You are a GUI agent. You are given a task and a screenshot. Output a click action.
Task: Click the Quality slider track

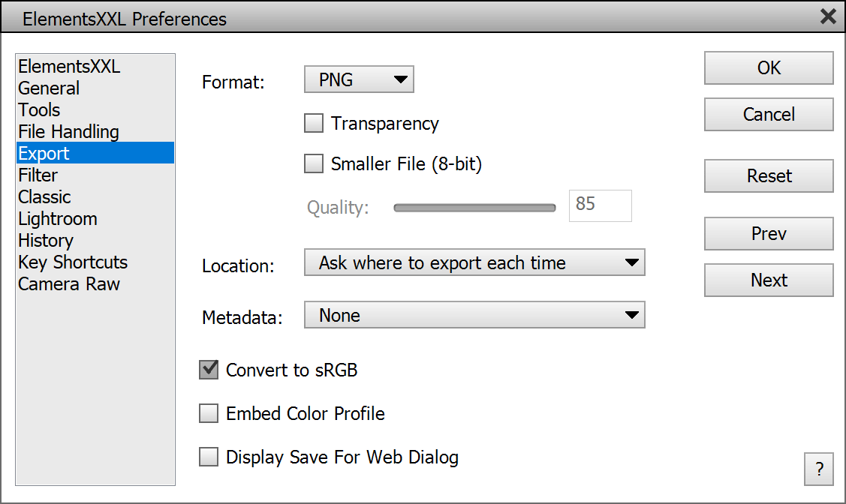(x=474, y=208)
